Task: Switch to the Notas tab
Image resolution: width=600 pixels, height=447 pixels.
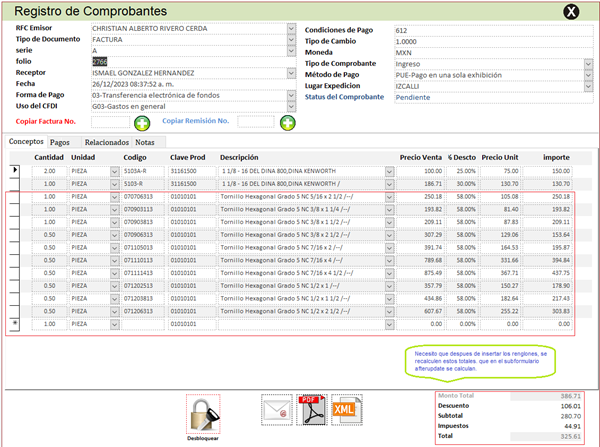Action: click(145, 143)
